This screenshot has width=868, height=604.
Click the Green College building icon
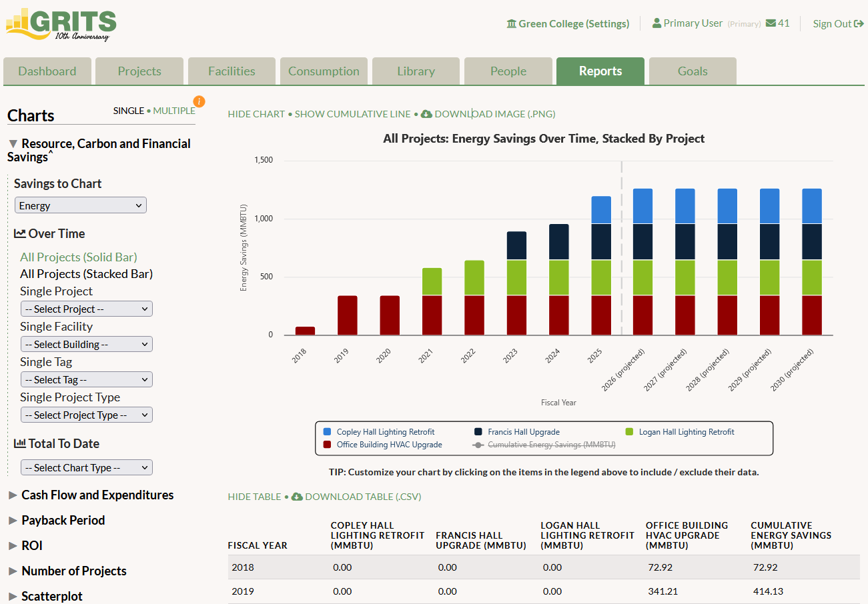tap(512, 24)
